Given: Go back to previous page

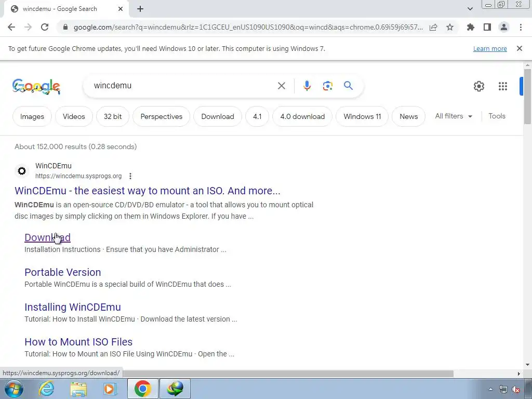Looking at the screenshot, I should 11,27.
